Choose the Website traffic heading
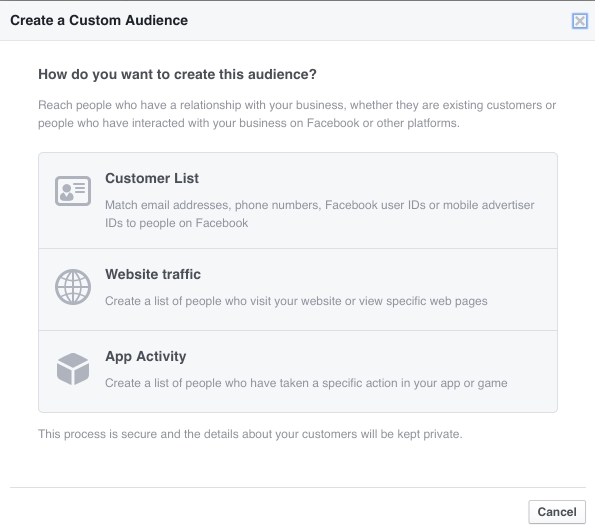The image size is (595, 531). click(x=153, y=274)
